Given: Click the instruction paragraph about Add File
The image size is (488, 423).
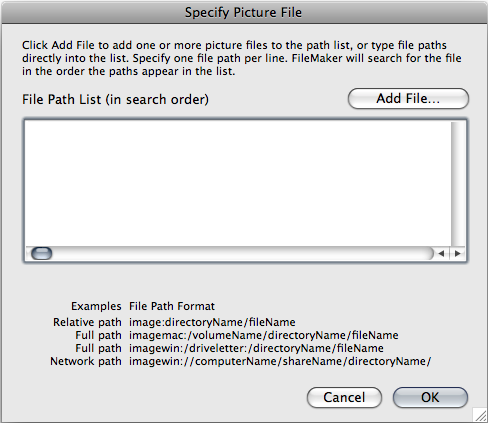Looking at the screenshot, I should point(242,58).
